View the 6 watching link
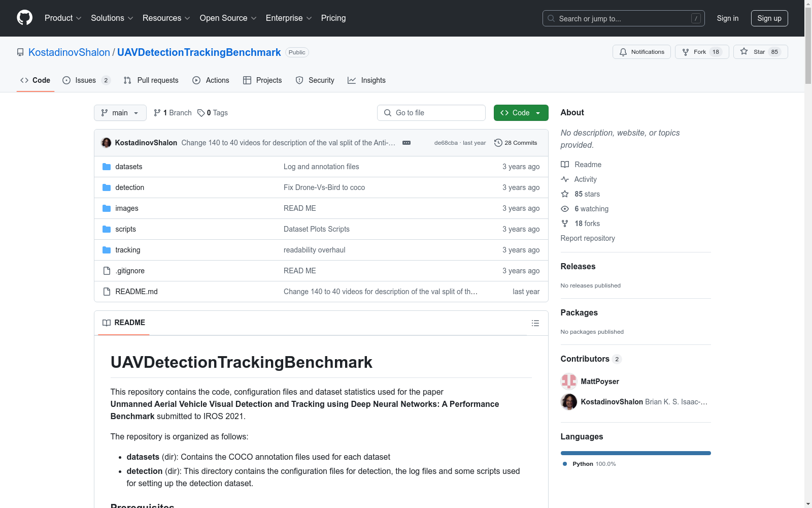The width and height of the screenshot is (812, 508). pyautogui.click(x=585, y=209)
